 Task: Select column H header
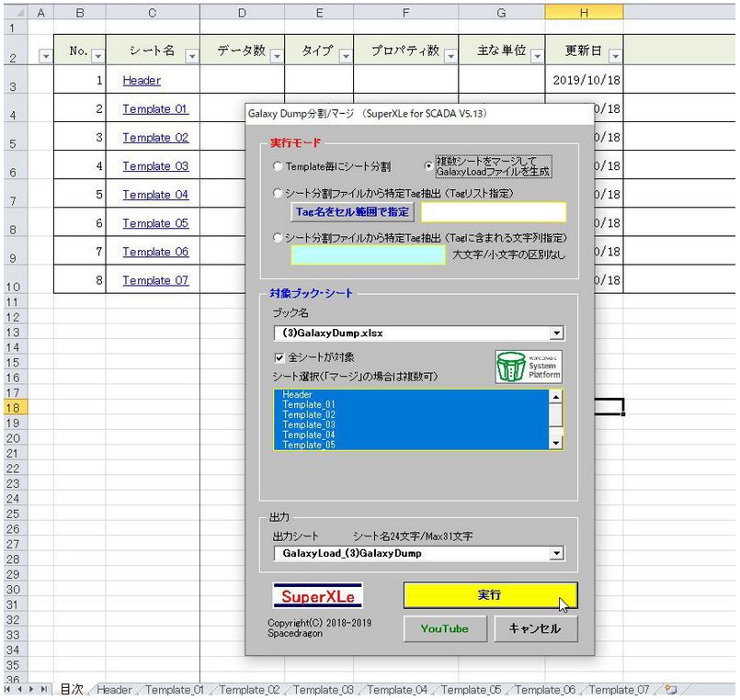point(585,13)
